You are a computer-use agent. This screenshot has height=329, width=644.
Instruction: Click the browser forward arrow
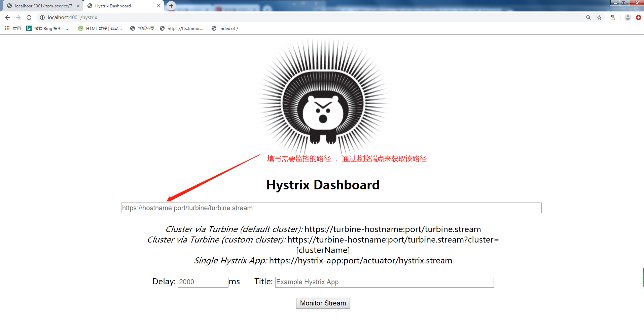tap(18, 17)
